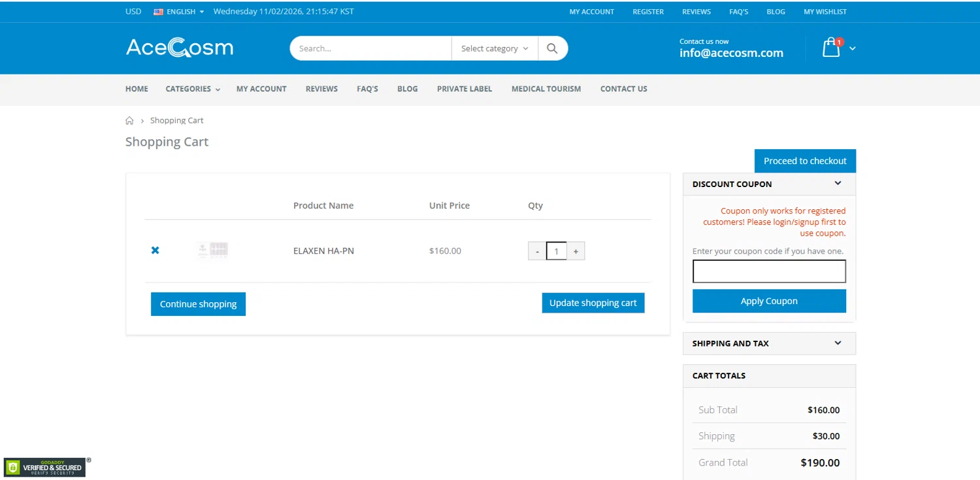Decrease quantity with the minus button
980x480 pixels.
537,251
